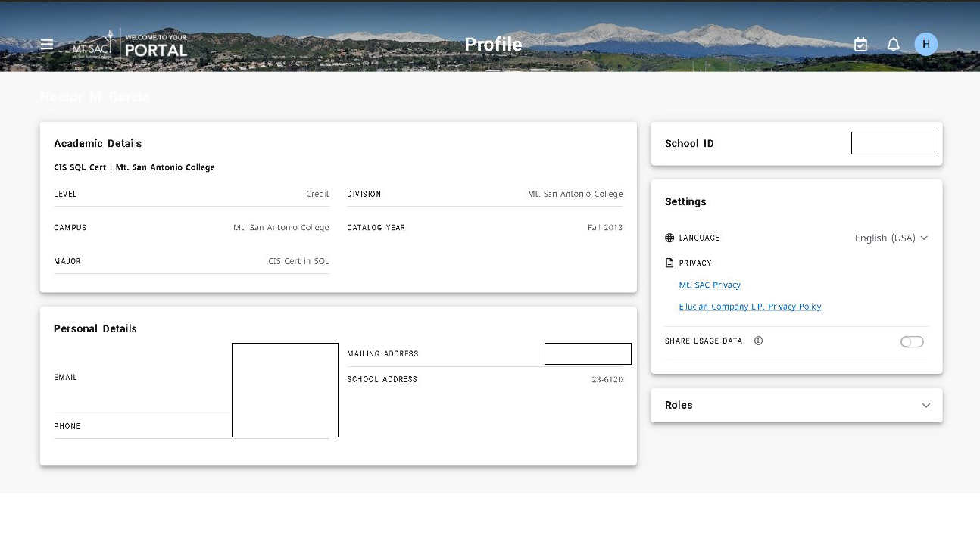Screen dimensions: 980x551
Task: Click the Mt. SAC logo
Action: (x=92, y=46)
